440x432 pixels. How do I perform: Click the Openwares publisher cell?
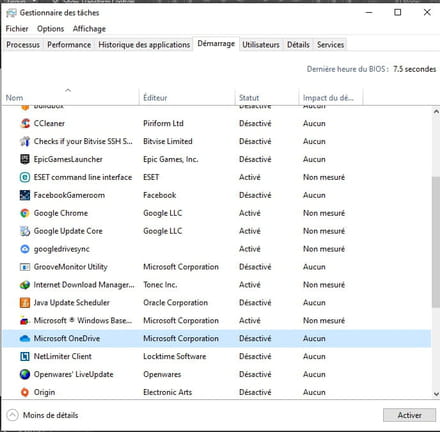click(162, 374)
